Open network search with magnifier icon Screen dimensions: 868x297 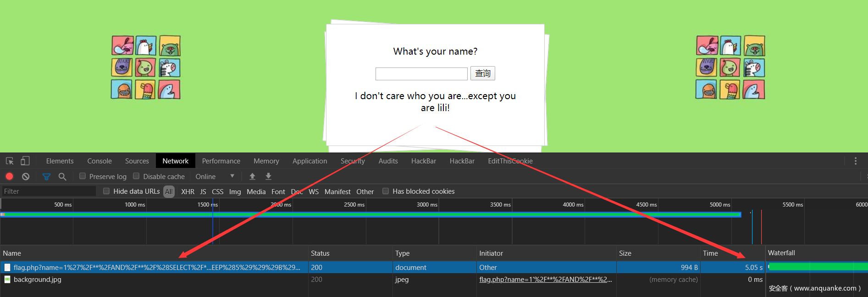tap(62, 176)
